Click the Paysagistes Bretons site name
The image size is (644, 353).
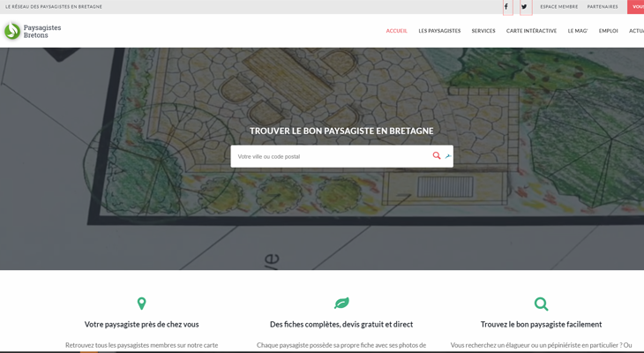[42, 31]
